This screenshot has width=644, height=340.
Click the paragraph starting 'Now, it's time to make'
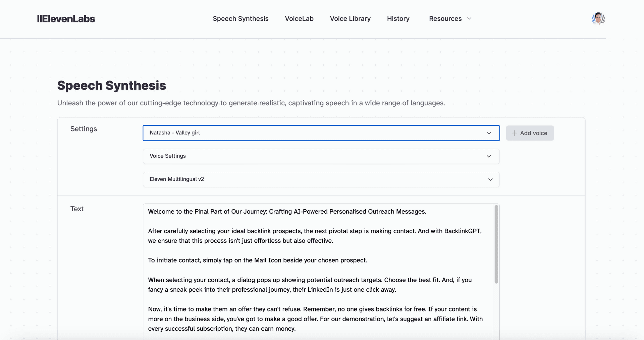315,319
